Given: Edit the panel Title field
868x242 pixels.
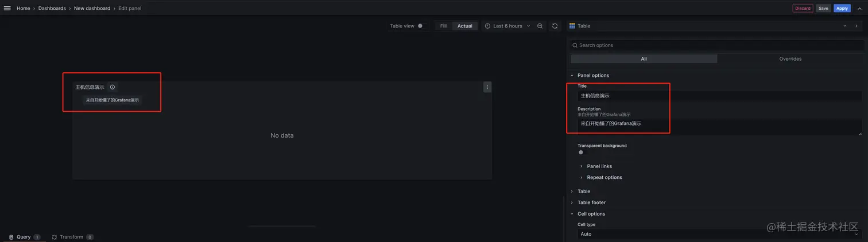Looking at the screenshot, I should click(x=719, y=96).
